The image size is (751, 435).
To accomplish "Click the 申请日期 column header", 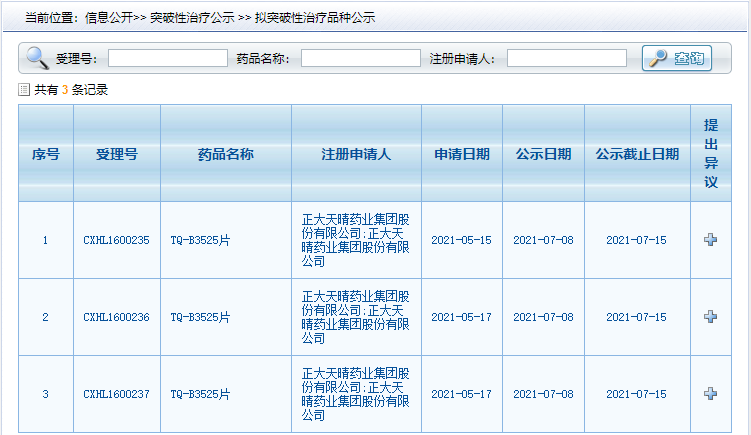I will click(462, 154).
